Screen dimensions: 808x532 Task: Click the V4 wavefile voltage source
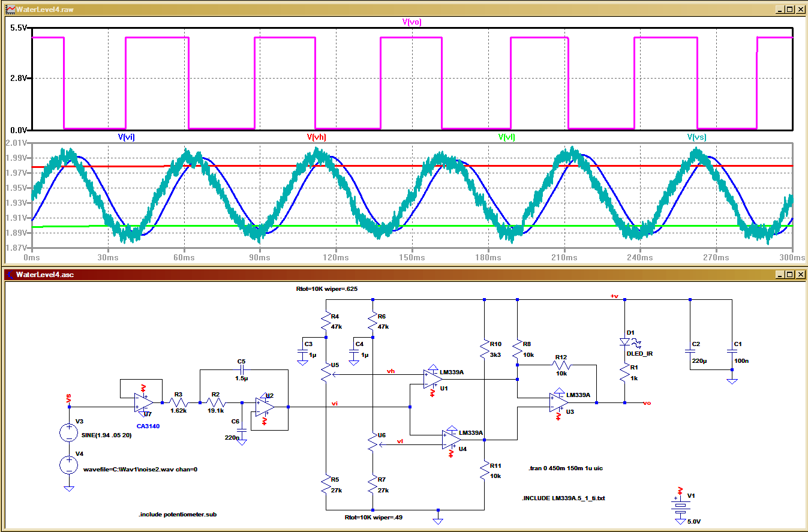tap(69, 464)
